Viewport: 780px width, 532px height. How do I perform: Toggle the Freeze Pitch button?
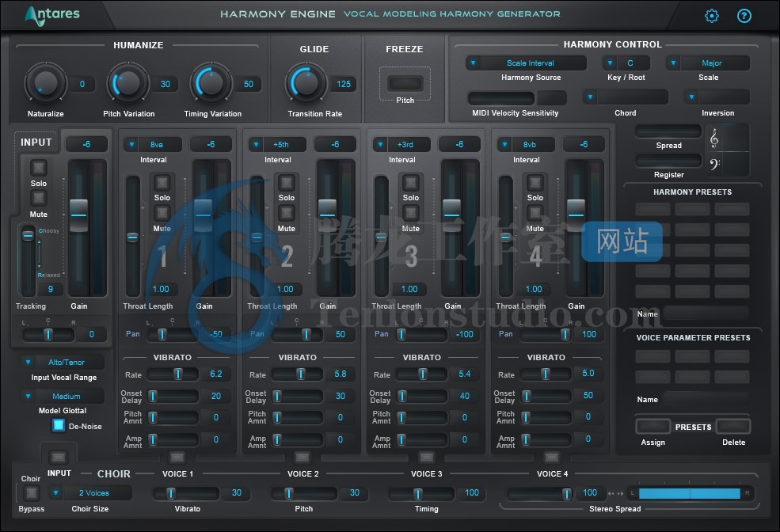tap(405, 83)
